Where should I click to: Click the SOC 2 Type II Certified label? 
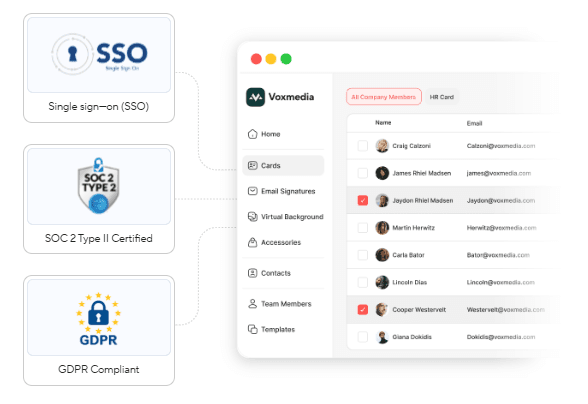99,238
